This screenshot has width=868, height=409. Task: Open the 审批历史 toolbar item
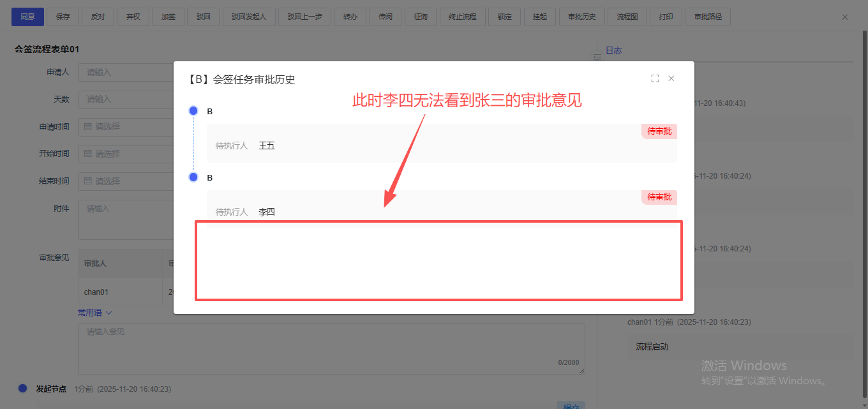[581, 17]
